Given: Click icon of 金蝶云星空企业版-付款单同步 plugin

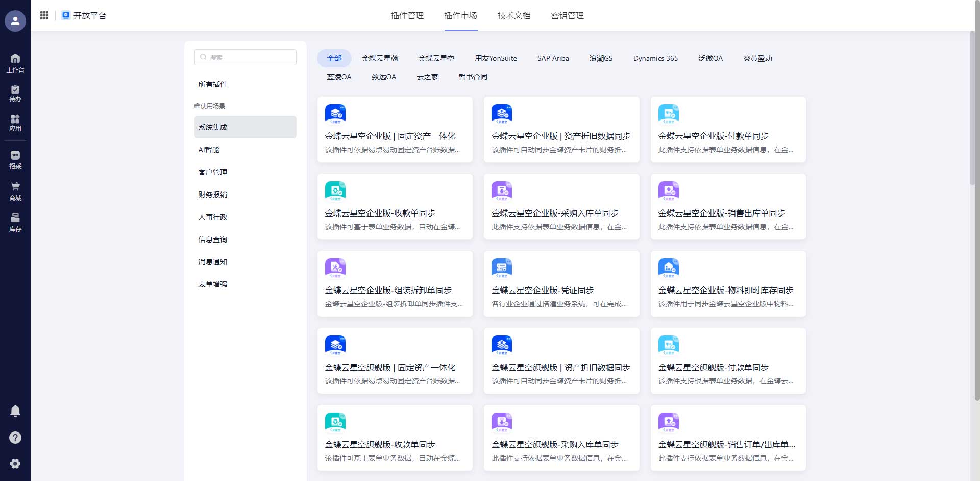Looking at the screenshot, I should (669, 114).
